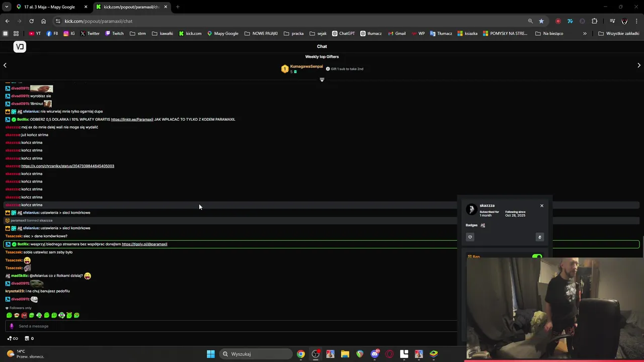The height and width of the screenshot is (362, 644).
Task: Click the browser home button
Action: pos(43,21)
